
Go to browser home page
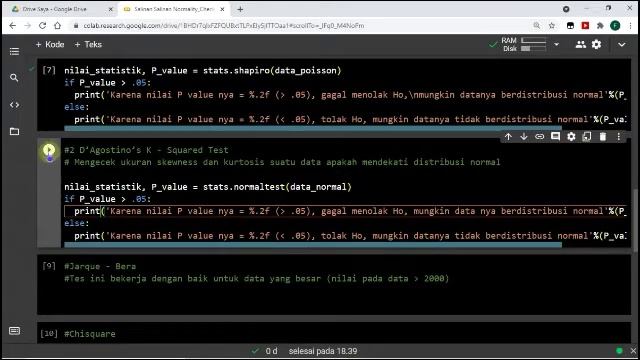[x=58, y=25]
